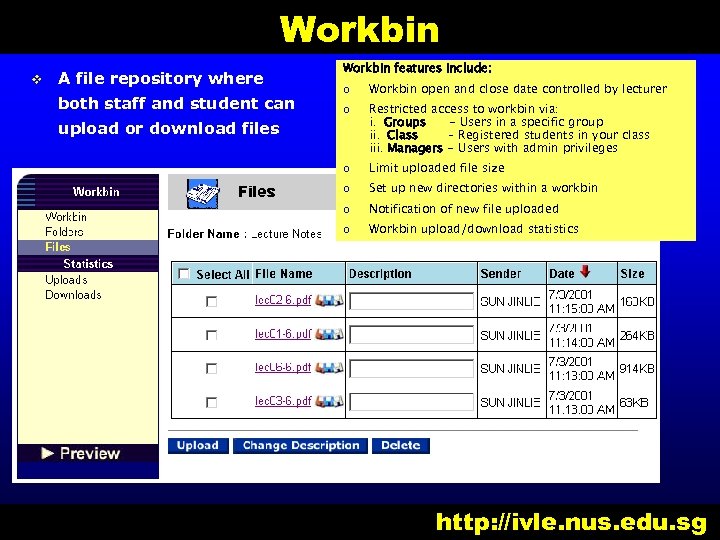Click the 264KB size cell
Screen dimensions: 720x540
pyautogui.click(x=637, y=335)
